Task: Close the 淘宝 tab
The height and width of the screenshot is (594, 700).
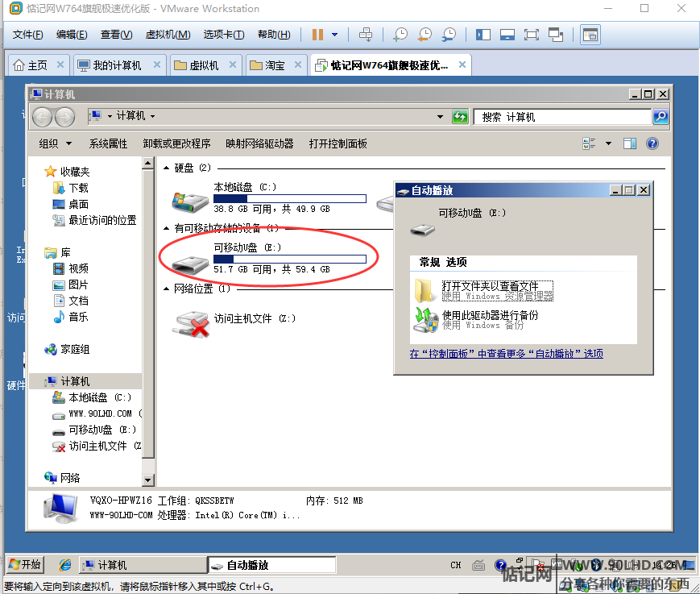Action: (298, 64)
